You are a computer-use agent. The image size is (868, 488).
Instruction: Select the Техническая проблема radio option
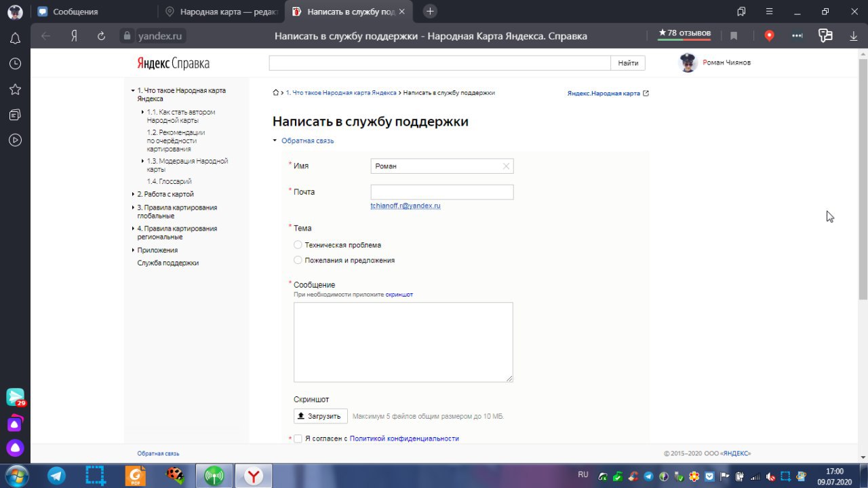click(x=298, y=245)
